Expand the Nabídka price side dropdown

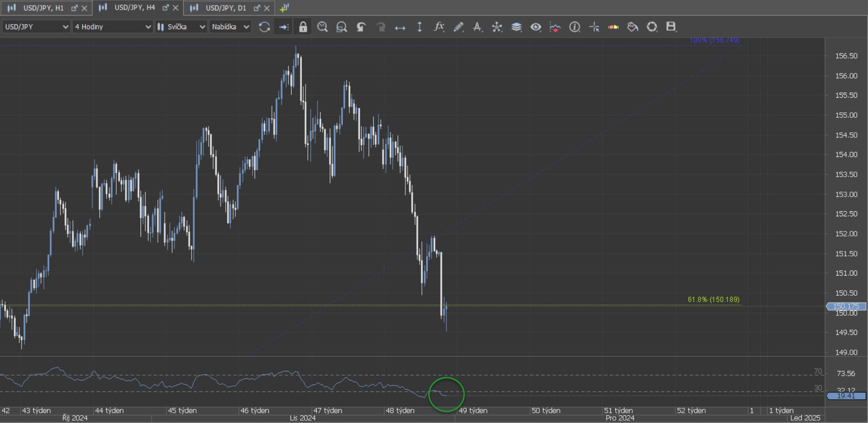click(230, 27)
